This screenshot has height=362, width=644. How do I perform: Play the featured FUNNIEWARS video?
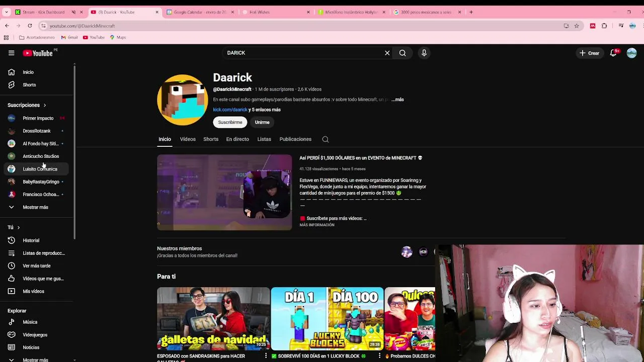[x=224, y=192]
